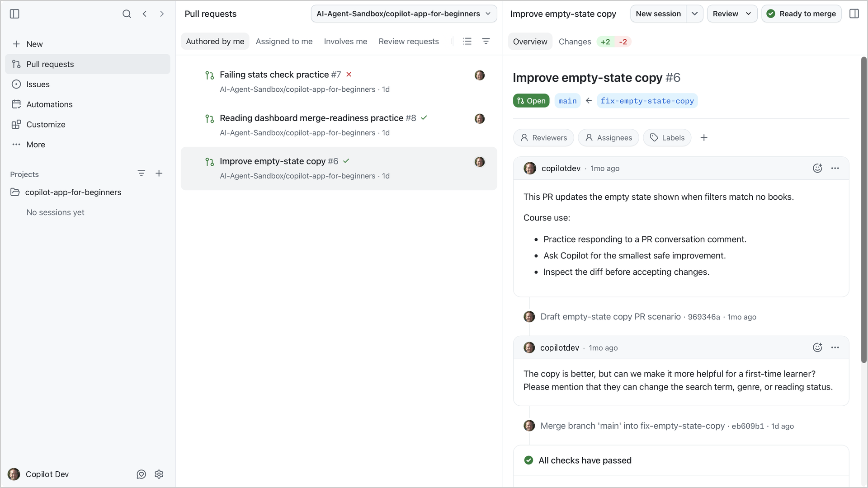868x488 pixels.
Task: Switch to Changes tab
Action: pos(575,42)
